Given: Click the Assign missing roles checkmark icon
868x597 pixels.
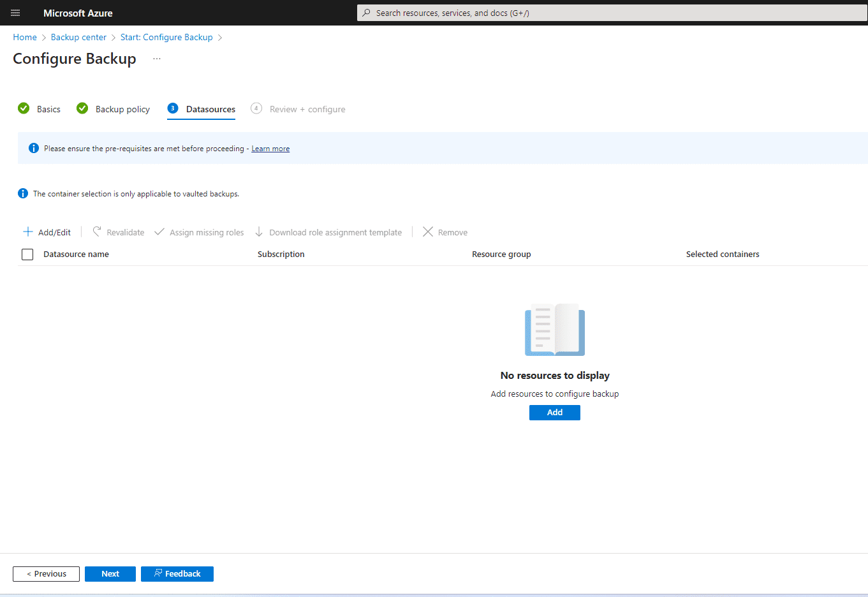Looking at the screenshot, I should [x=159, y=232].
